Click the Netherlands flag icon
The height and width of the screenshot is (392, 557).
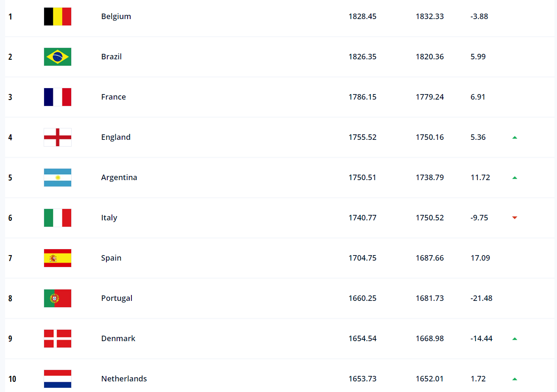58,379
